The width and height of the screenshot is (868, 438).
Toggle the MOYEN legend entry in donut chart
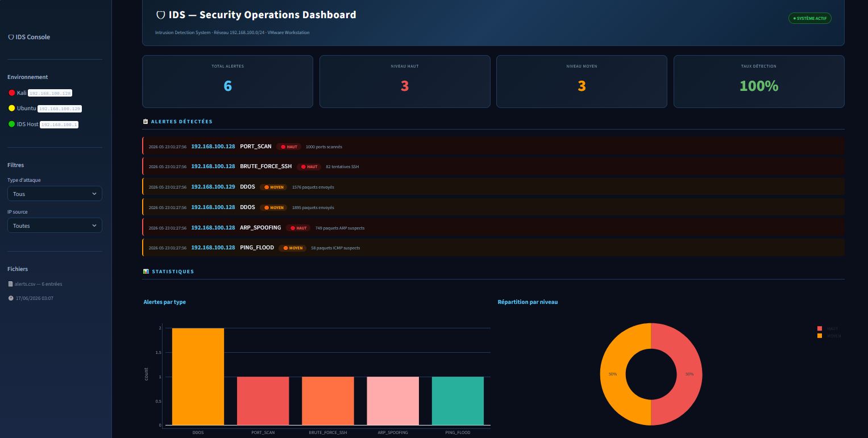[x=829, y=336]
